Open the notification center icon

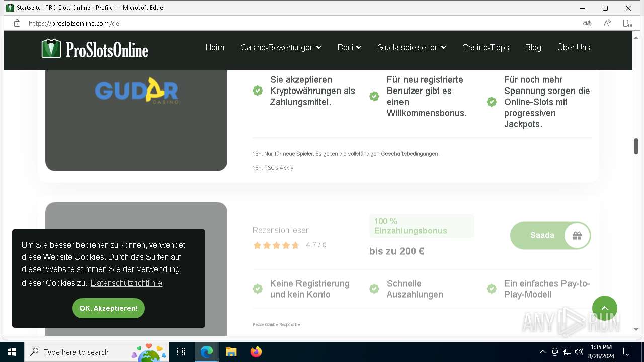[x=627, y=352]
